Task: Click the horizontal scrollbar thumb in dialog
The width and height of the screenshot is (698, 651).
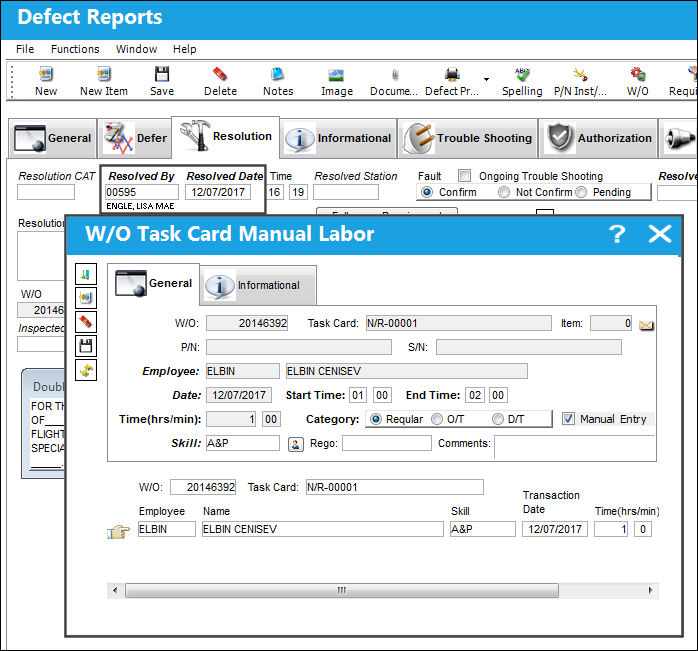Action: tap(341, 590)
